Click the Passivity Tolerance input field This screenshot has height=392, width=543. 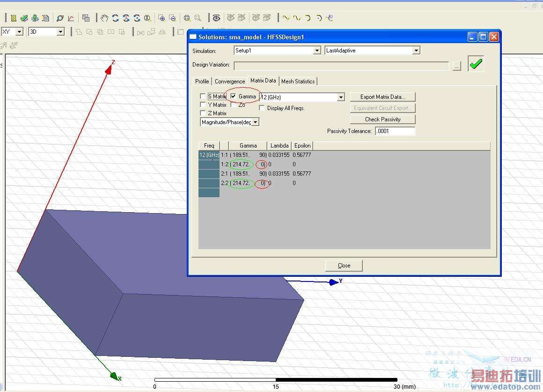(395, 131)
